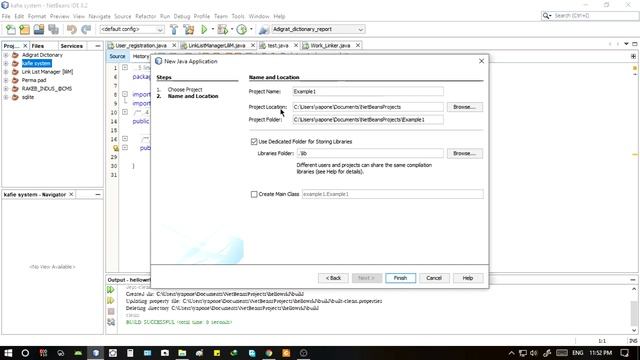Run the project with green play icon

pyautogui.click(x=204, y=29)
